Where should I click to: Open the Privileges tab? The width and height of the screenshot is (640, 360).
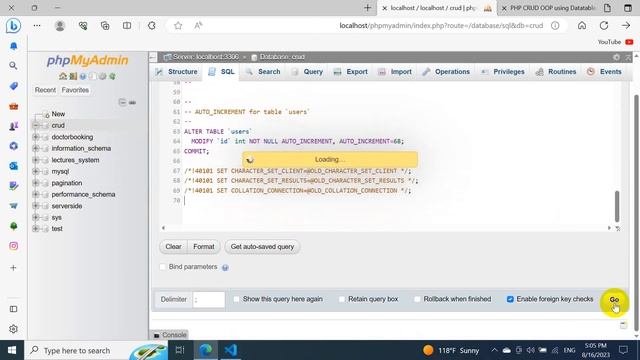pyautogui.click(x=503, y=72)
